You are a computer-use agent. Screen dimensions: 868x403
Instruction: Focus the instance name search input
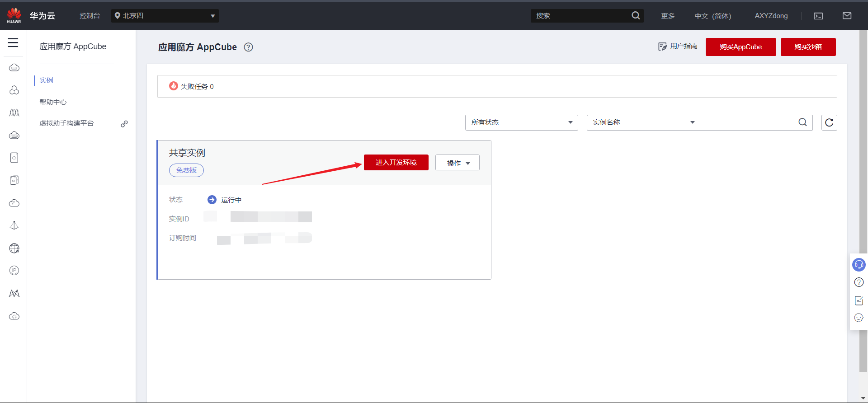click(749, 122)
